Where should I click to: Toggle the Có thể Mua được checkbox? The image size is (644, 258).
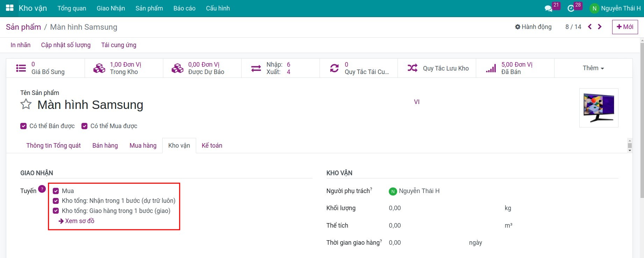84,126
